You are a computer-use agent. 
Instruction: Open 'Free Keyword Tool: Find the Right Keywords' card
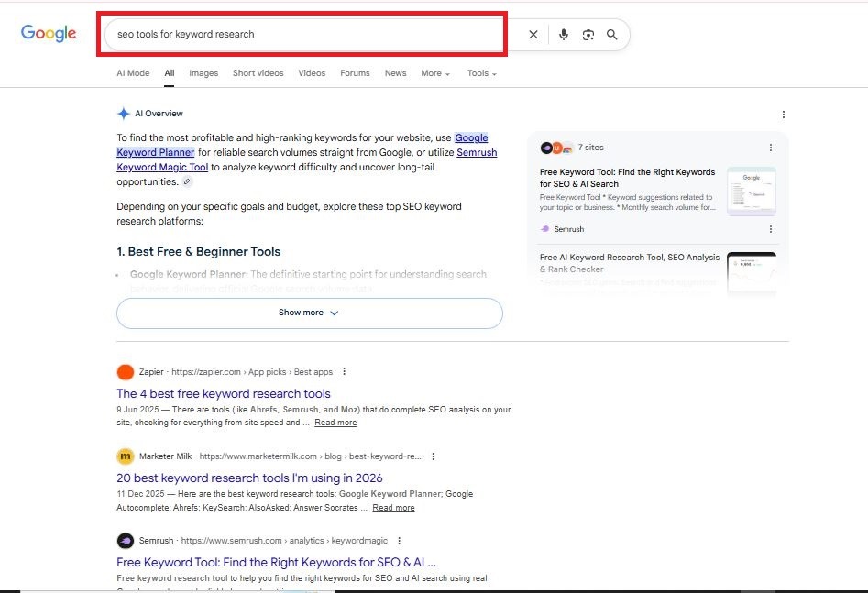pos(627,178)
